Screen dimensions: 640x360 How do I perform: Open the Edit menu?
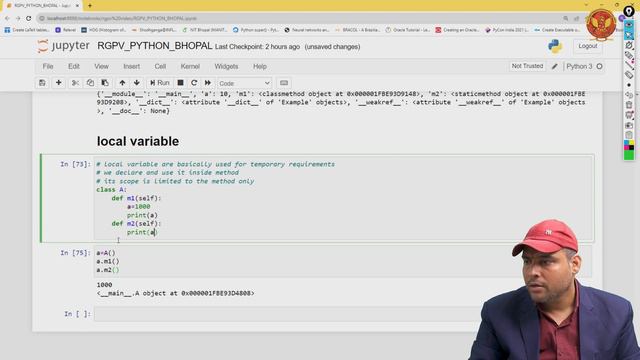tap(74, 66)
